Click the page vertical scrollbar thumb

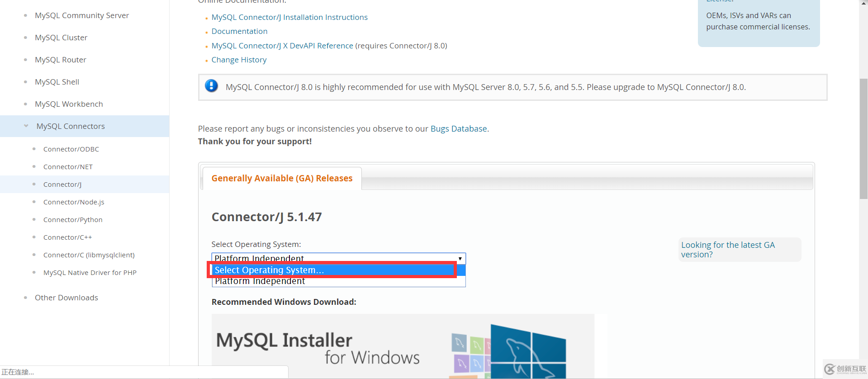pyautogui.click(x=863, y=139)
